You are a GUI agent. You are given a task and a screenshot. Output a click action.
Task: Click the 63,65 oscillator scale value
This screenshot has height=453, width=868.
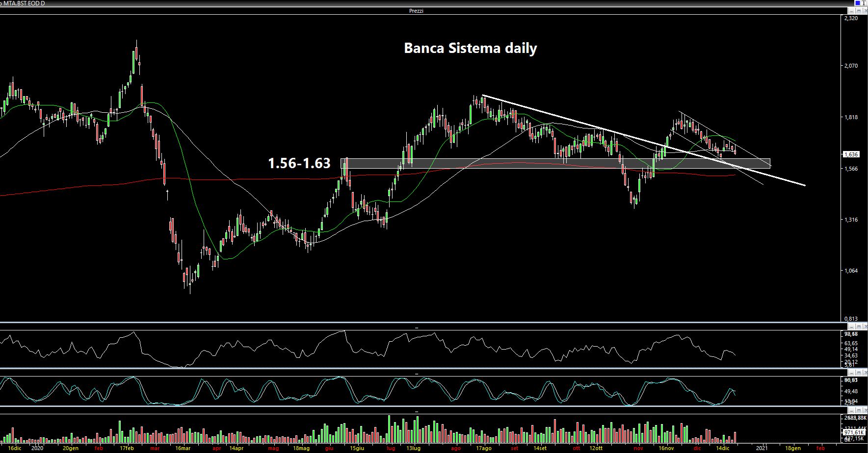(x=851, y=343)
